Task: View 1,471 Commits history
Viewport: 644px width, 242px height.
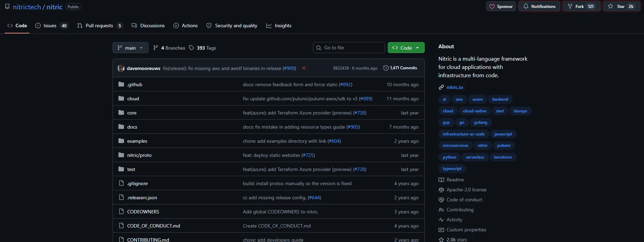Action: pyautogui.click(x=400, y=68)
